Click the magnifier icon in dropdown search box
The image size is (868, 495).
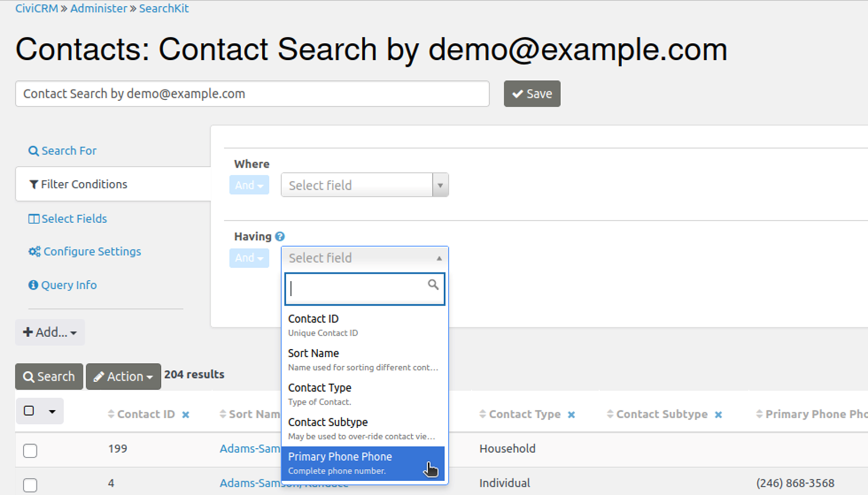click(433, 285)
